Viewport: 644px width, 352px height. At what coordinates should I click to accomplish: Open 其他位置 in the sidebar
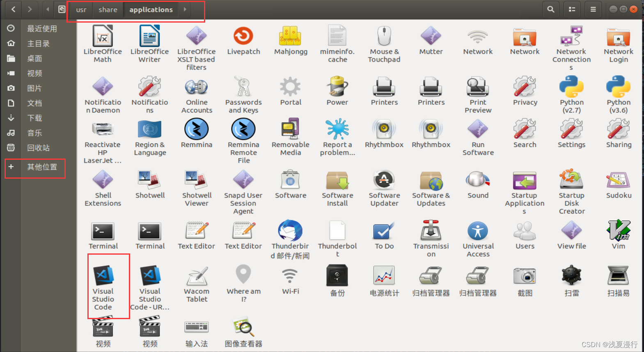(x=39, y=167)
